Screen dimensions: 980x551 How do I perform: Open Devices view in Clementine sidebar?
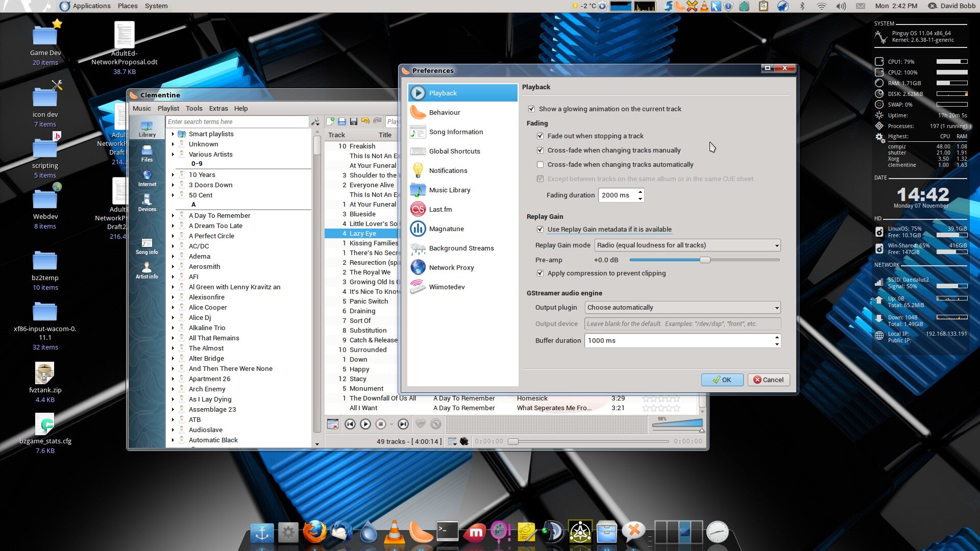click(x=147, y=203)
